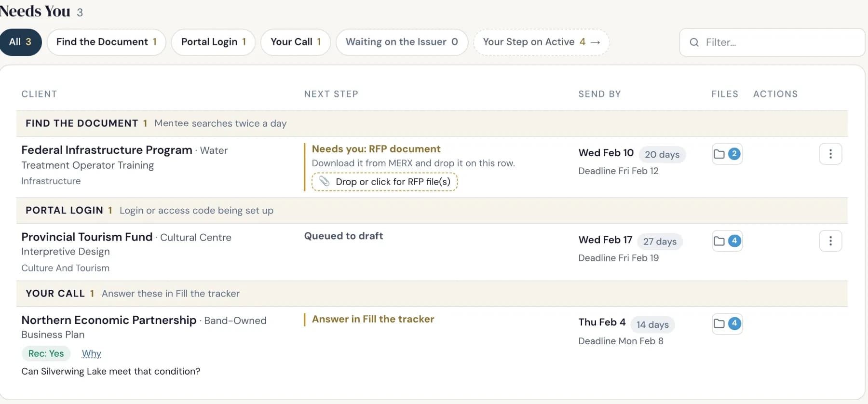The width and height of the screenshot is (868, 404).
Task: Click Deadline Fri Feb 19 text
Action: click(619, 258)
